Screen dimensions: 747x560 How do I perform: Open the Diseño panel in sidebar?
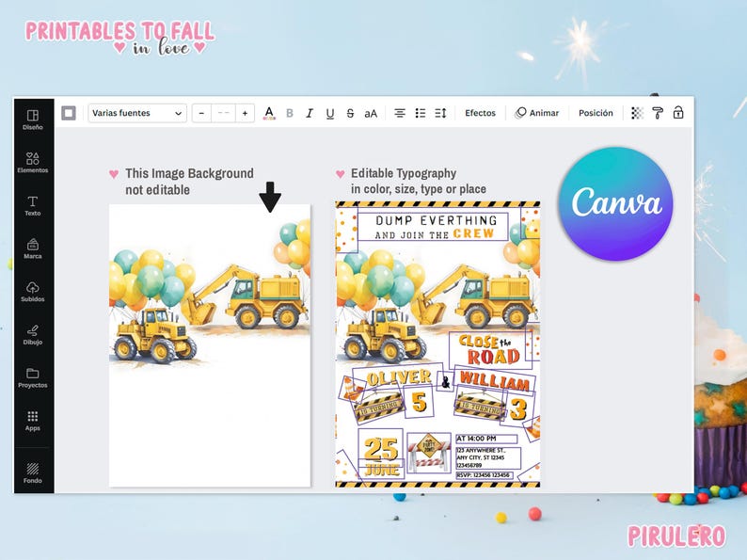[32, 120]
